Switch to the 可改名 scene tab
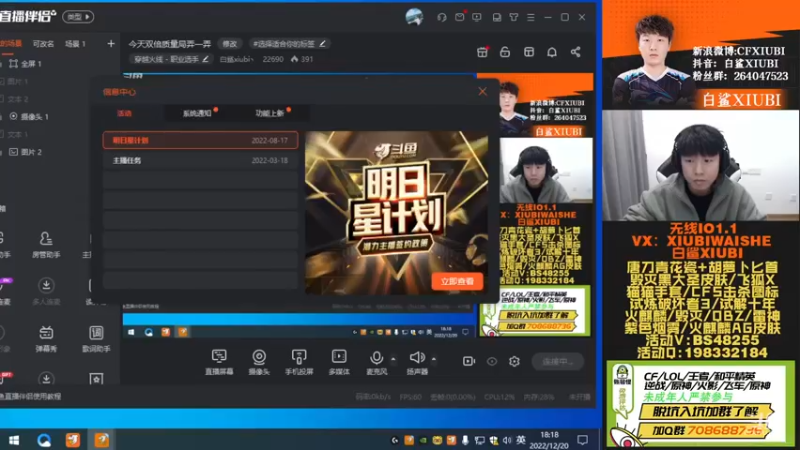This screenshot has width=800, height=450. coord(43,44)
